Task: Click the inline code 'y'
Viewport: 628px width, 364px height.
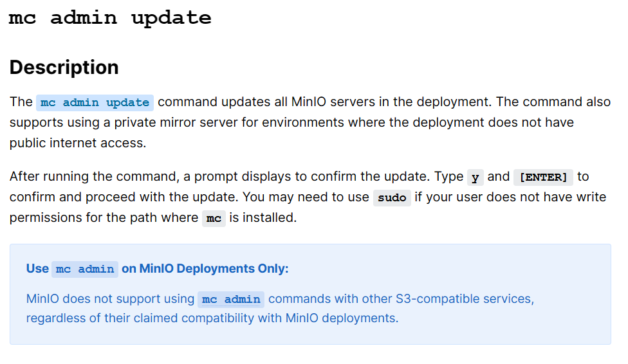Action: (x=476, y=177)
